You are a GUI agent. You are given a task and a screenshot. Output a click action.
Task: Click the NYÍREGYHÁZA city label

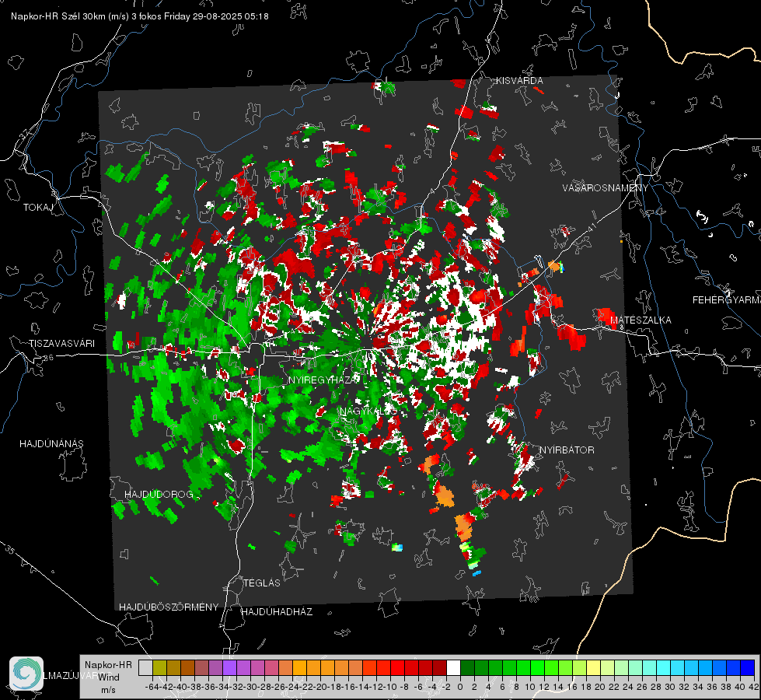point(323,380)
